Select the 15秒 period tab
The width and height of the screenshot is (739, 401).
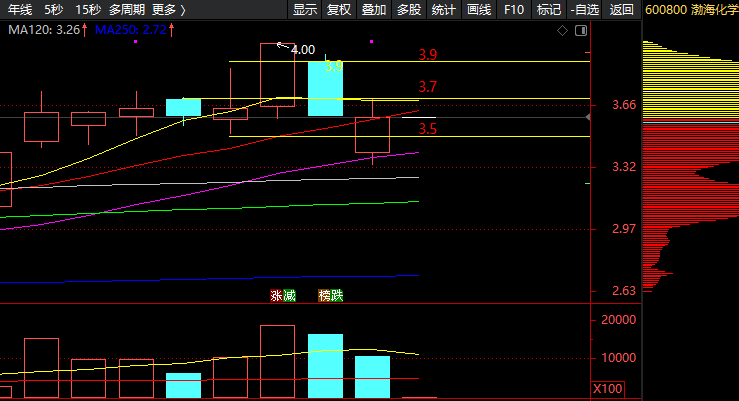pyautogui.click(x=88, y=9)
